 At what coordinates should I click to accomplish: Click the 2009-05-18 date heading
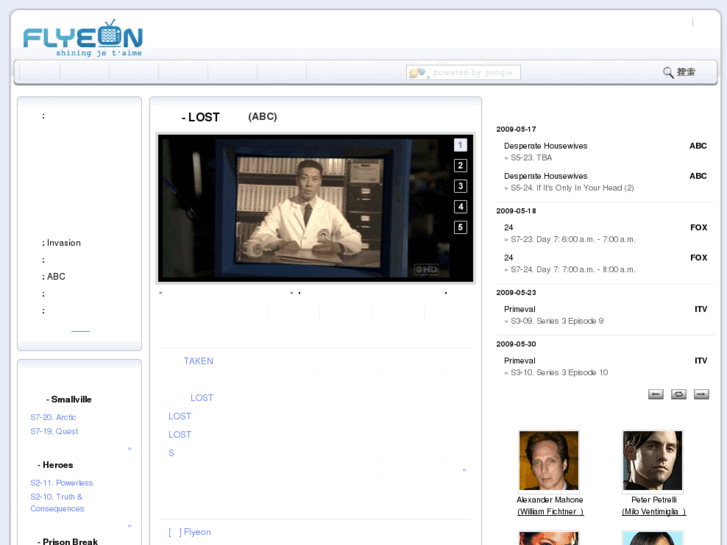[516, 211]
